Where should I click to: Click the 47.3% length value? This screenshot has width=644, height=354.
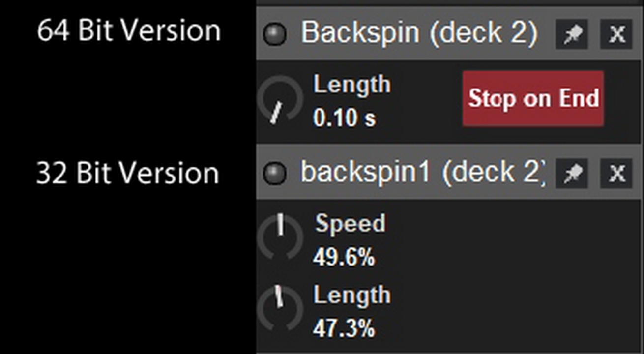pyautogui.click(x=344, y=328)
